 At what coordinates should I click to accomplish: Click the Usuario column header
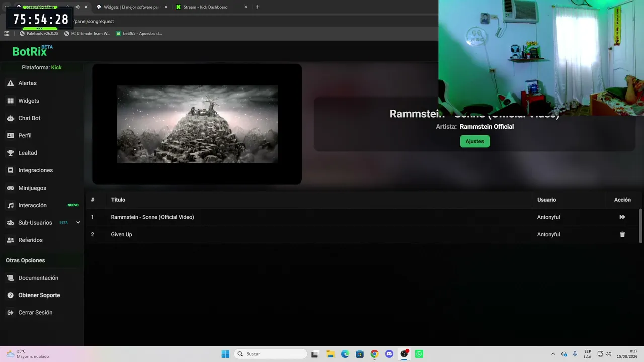pos(546,200)
